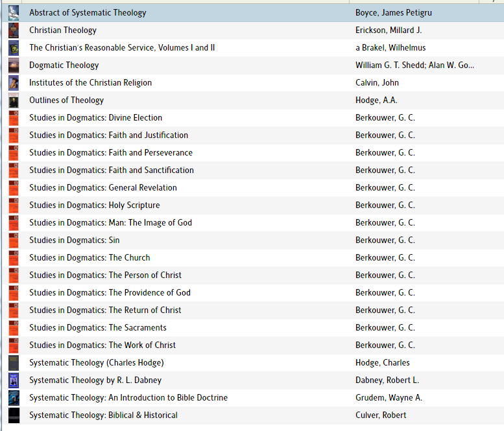Click the Outlines of Theology cover icon
This screenshot has height=431, width=504.
pyautogui.click(x=14, y=100)
